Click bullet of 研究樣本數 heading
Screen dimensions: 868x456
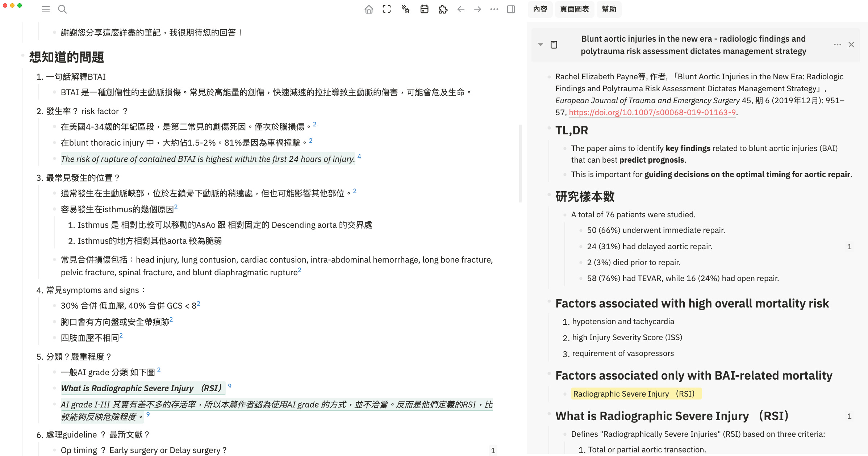tap(549, 195)
